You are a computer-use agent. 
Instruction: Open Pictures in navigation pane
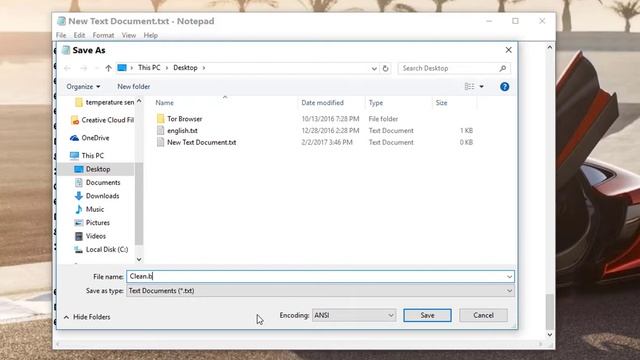(98, 223)
